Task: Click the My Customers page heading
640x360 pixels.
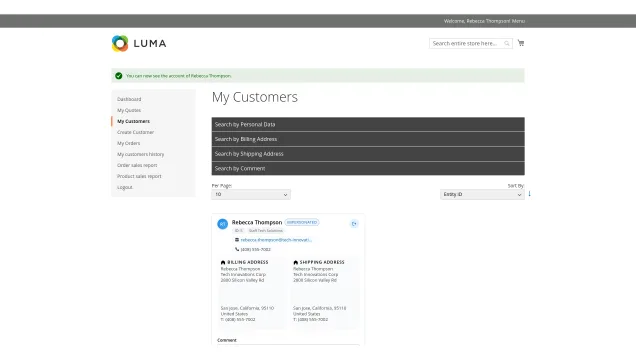Action: (x=255, y=97)
